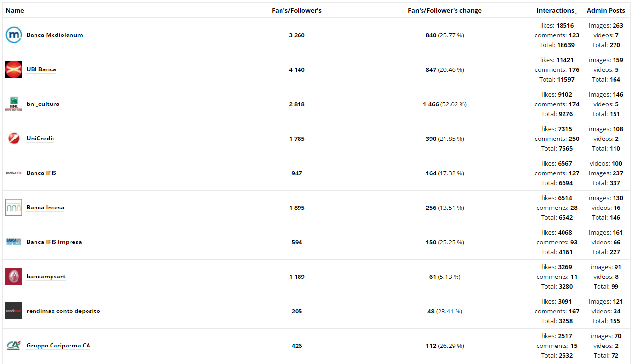Select the bnl_cultura BNL logo
The width and height of the screenshot is (633, 364).
[x=14, y=104]
